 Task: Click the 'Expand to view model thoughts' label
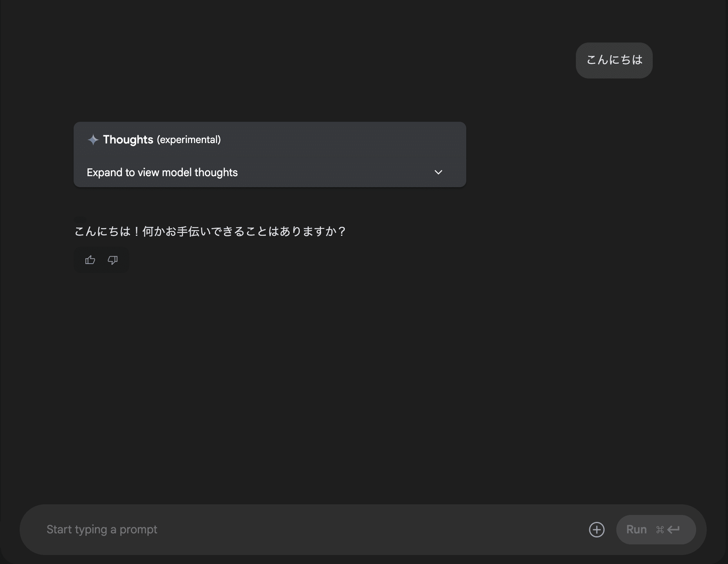pyautogui.click(x=162, y=172)
